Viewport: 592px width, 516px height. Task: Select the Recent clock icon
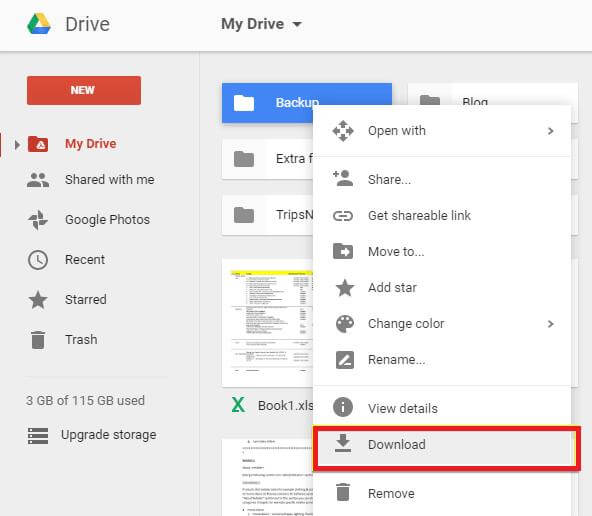point(38,260)
